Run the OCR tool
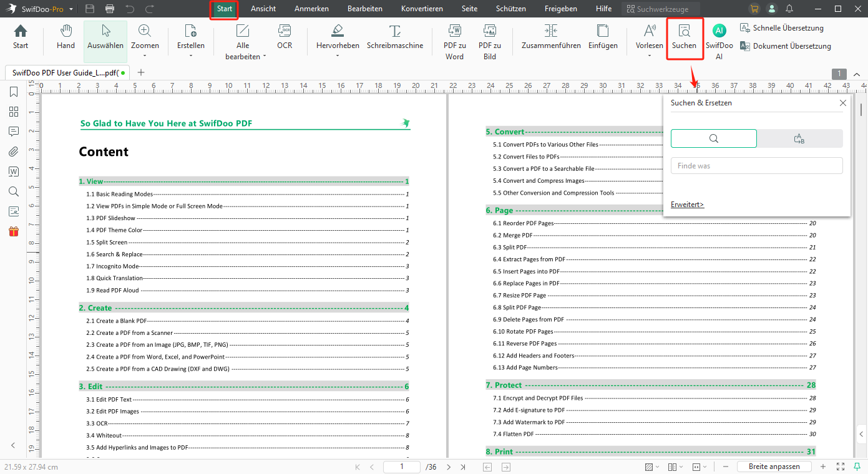This screenshot has height=474, width=868. coord(285,37)
